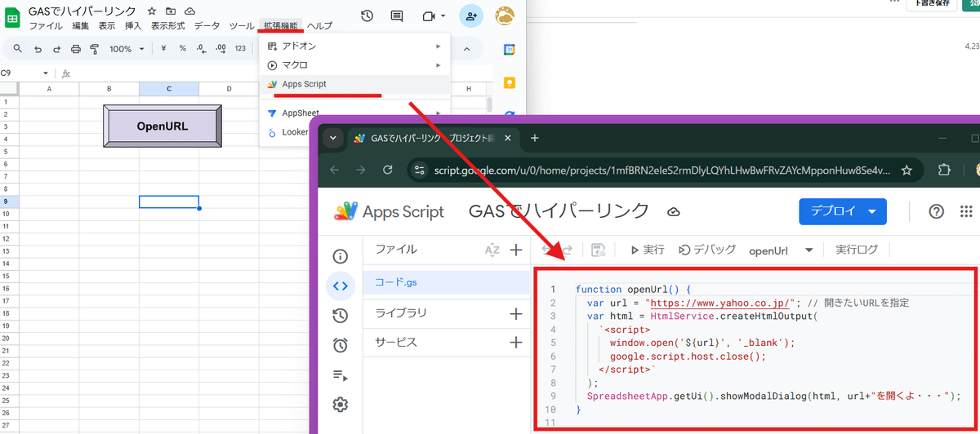Open the データ menu in Sheets
The width and height of the screenshot is (980, 434).
coord(207,26)
